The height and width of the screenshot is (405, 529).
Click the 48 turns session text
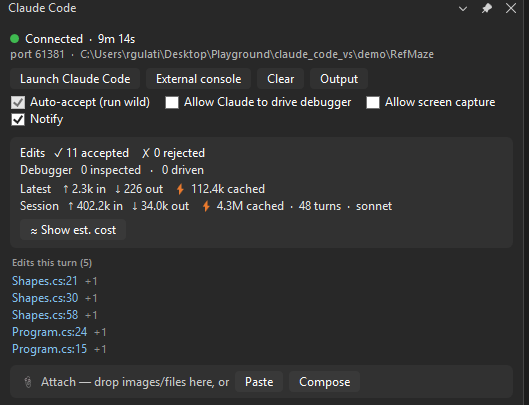click(x=319, y=206)
